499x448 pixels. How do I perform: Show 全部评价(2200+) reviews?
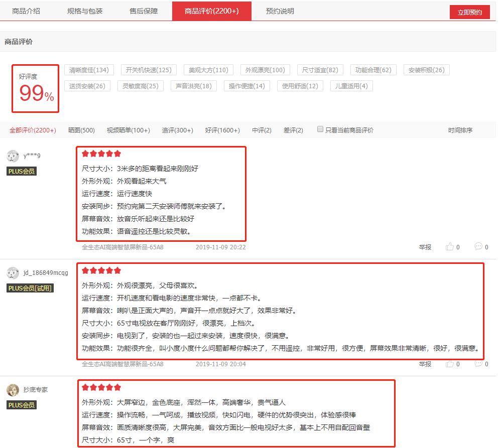(33, 130)
